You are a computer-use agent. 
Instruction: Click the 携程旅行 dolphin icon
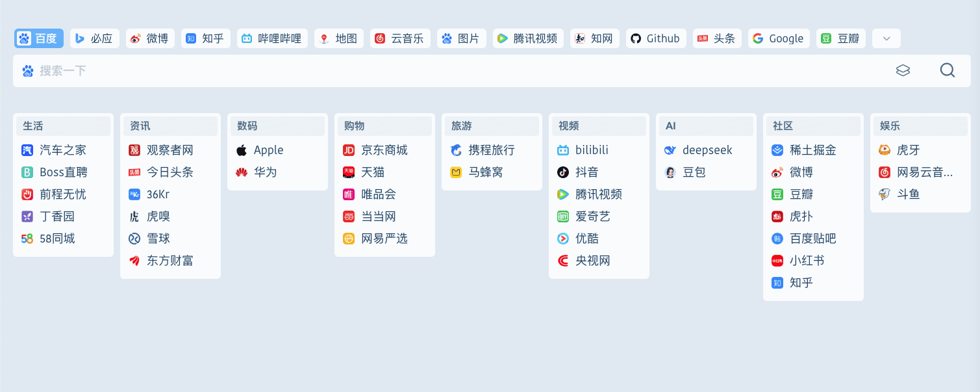(x=456, y=150)
